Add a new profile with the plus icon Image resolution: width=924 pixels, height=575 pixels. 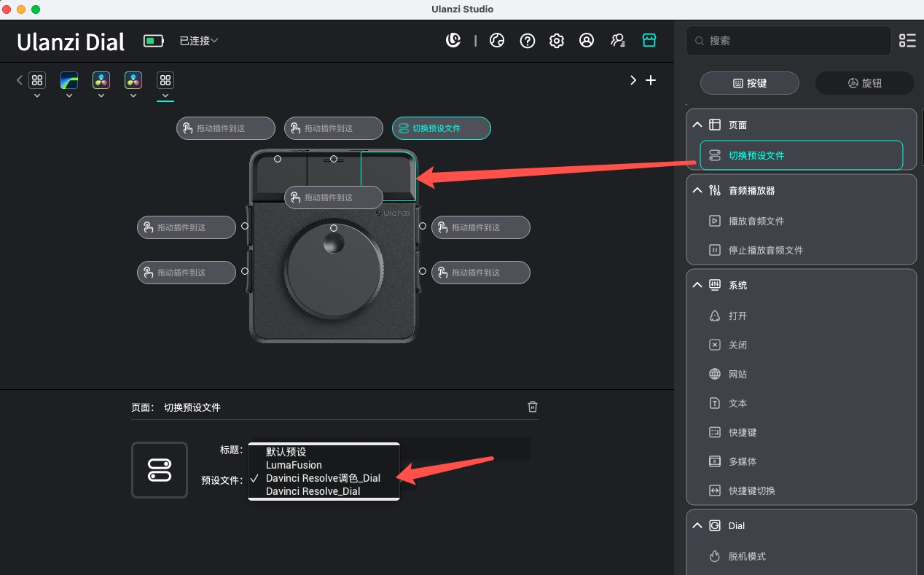[651, 80]
